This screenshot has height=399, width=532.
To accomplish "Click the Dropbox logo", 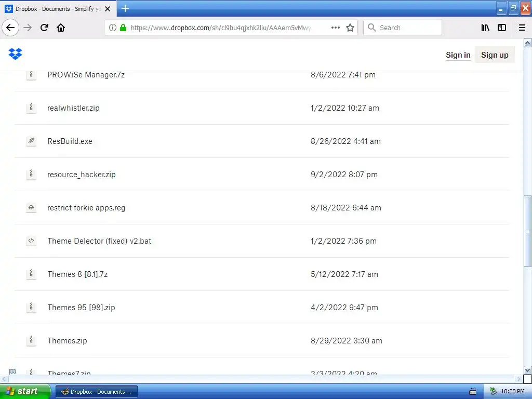I will [x=15, y=54].
